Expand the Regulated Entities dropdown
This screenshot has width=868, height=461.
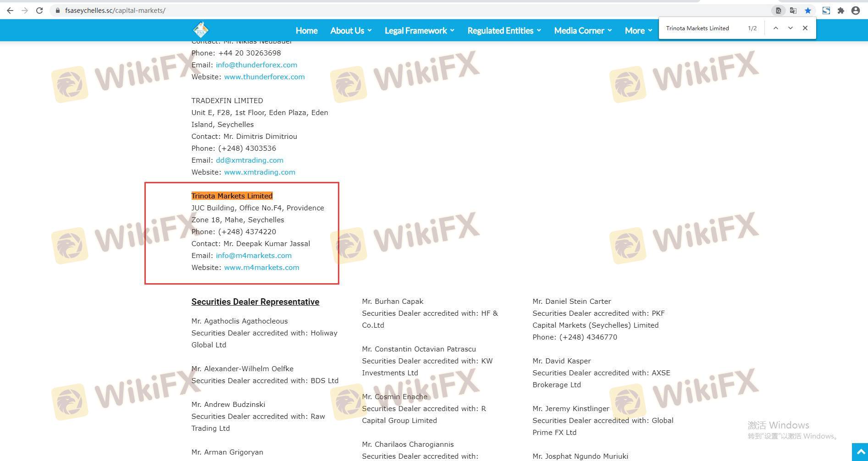(x=504, y=31)
